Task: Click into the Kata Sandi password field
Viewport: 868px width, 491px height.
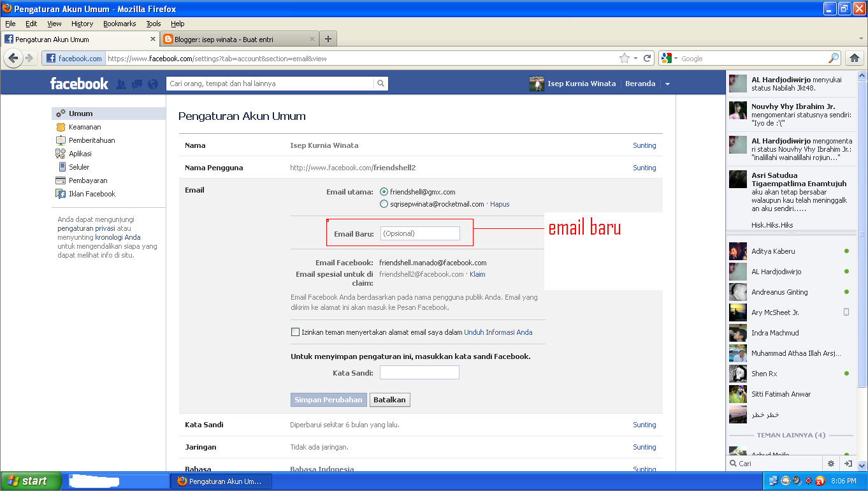Action: 419,372
